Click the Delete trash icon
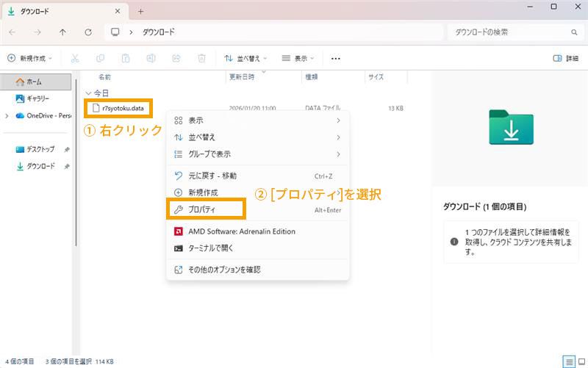Screen dimensions: 588x368 tap(201, 58)
